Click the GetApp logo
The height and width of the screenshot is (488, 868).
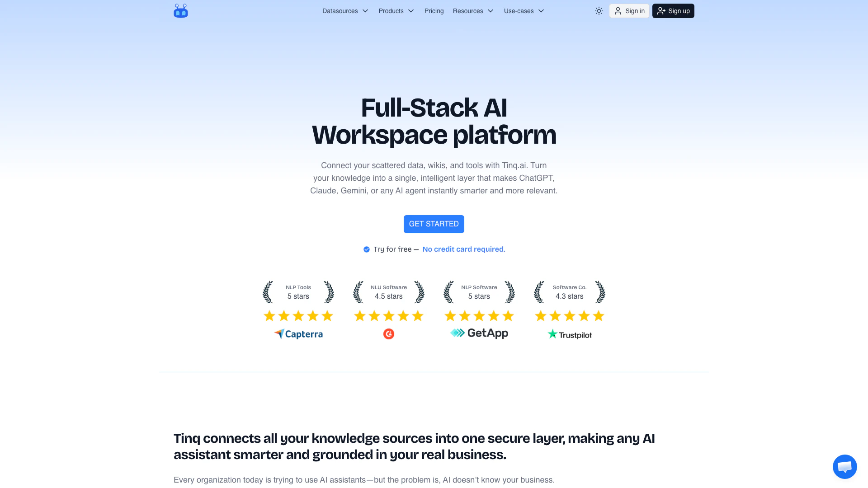pyautogui.click(x=479, y=333)
